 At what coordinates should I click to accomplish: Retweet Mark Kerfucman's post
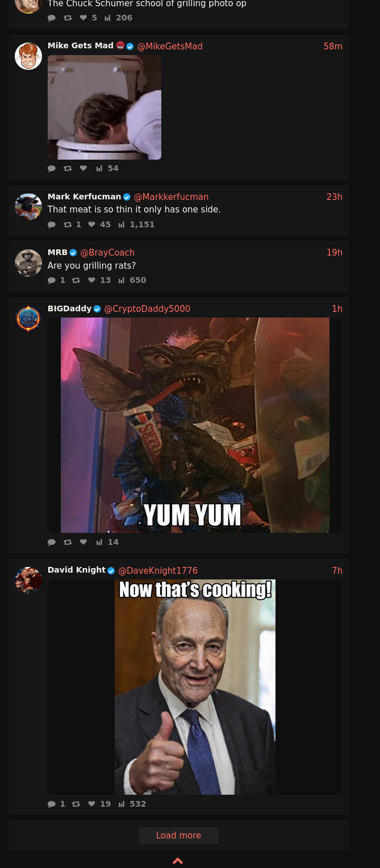[x=68, y=224]
